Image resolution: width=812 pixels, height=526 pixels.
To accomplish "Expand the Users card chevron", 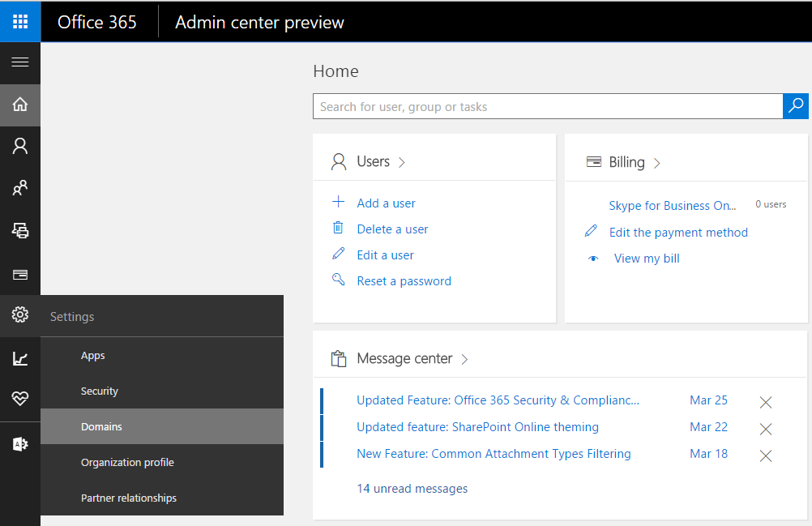I will (401, 163).
